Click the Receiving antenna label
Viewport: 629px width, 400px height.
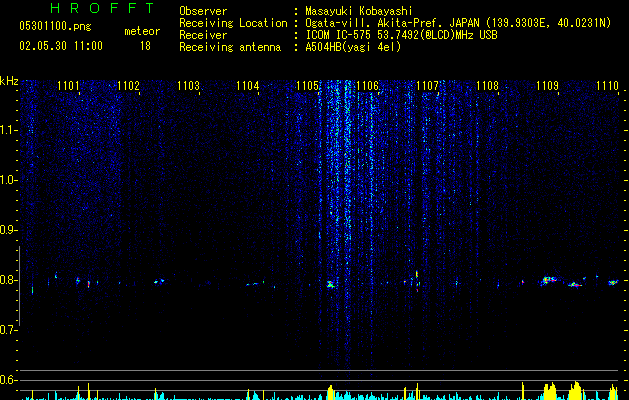point(230,47)
